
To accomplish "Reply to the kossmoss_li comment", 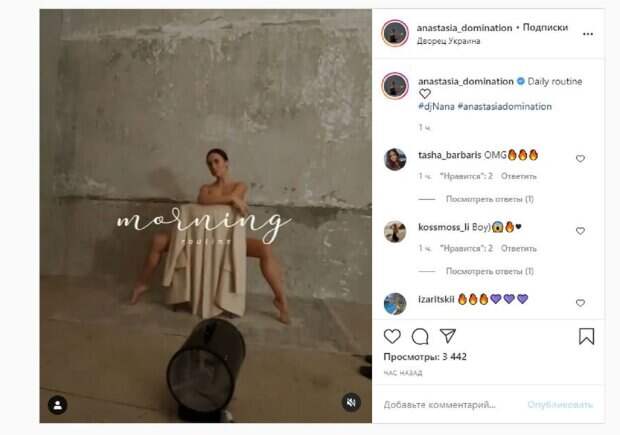I will 519,248.
